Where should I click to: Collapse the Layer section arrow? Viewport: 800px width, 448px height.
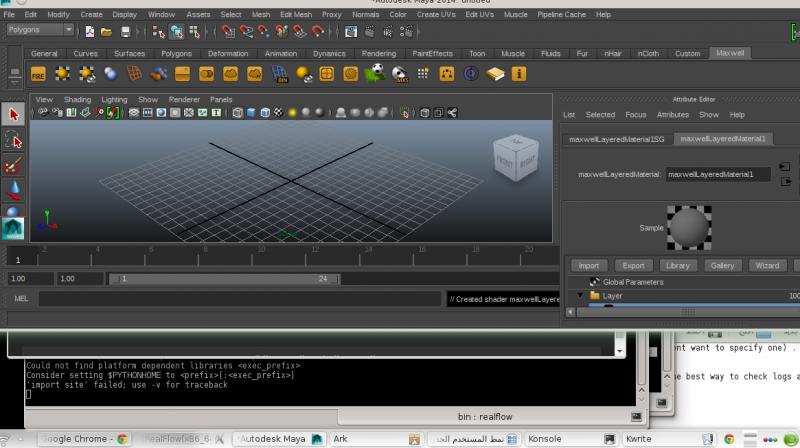click(580, 295)
